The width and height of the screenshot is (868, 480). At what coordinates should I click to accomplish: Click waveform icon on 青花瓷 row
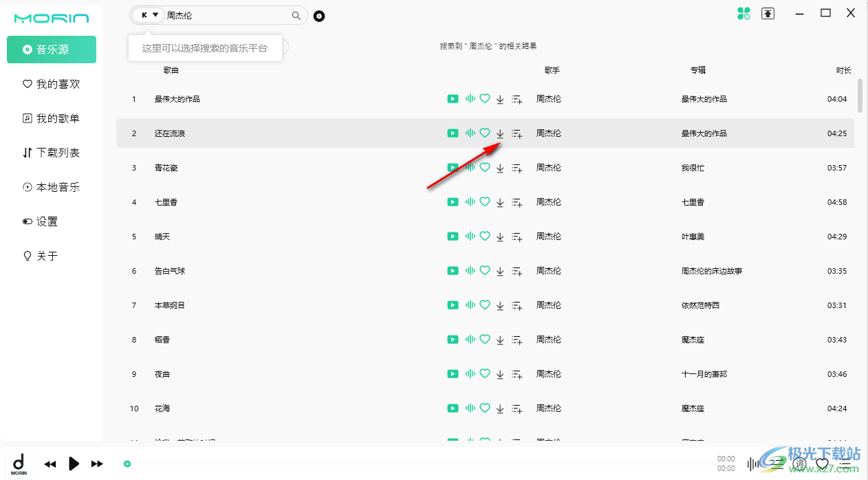pyautogui.click(x=470, y=168)
